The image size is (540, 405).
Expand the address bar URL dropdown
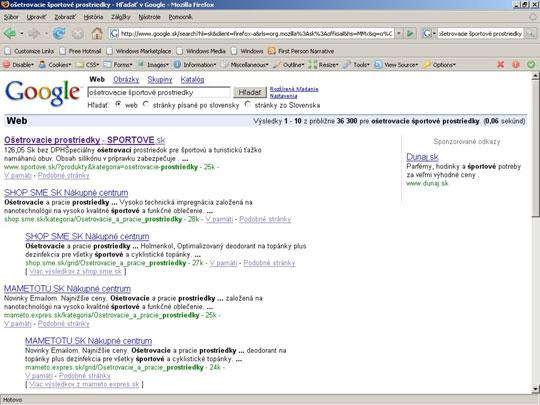[399, 33]
